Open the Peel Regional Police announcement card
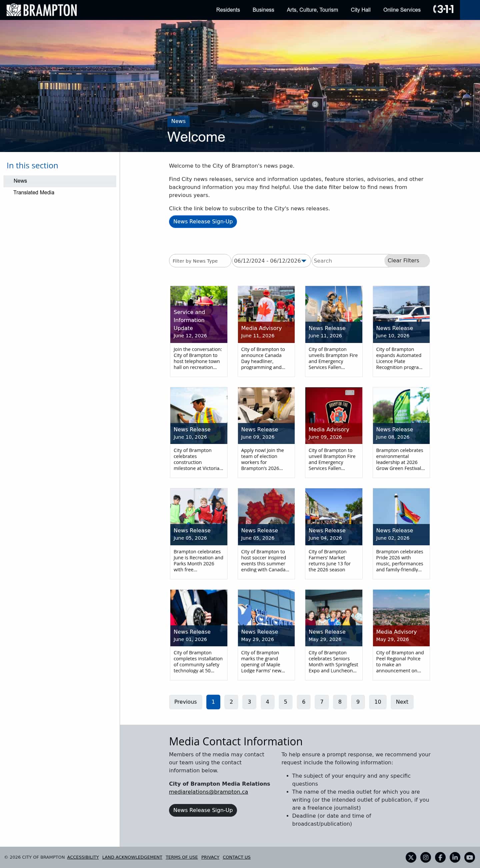The height and width of the screenshot is (868, 480). (x=401, y=635)
